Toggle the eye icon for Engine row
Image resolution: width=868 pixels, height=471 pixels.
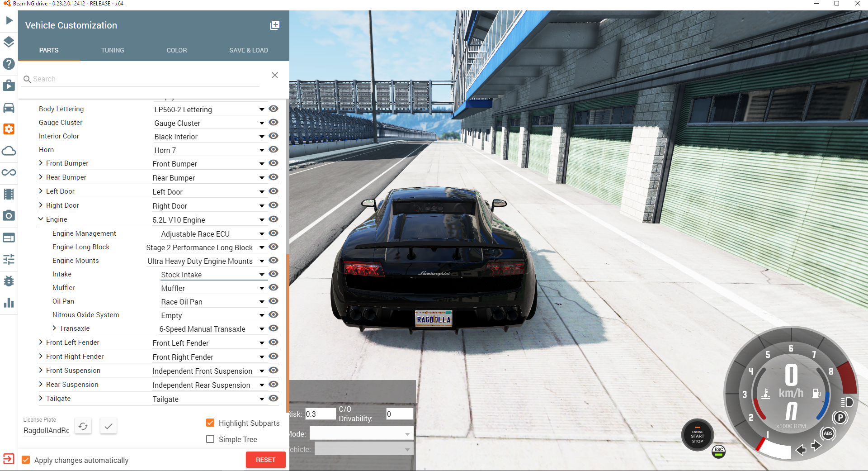274,219
